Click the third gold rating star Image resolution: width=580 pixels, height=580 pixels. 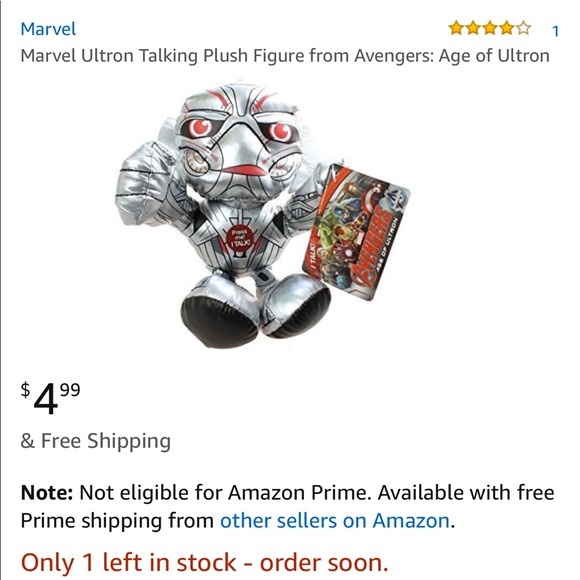click(x=490, y=28)
